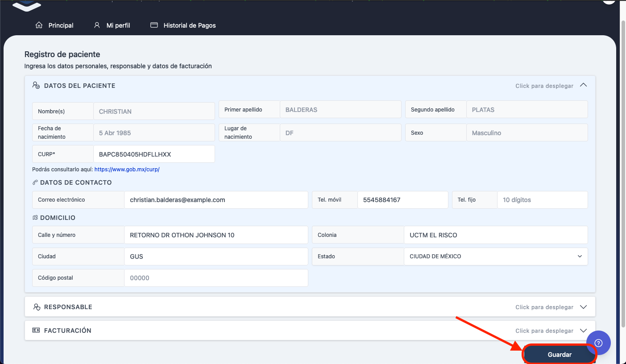Open the Estado dropdown
The width and height of the screenshot is (626, 364).
[x=495, y=256]
